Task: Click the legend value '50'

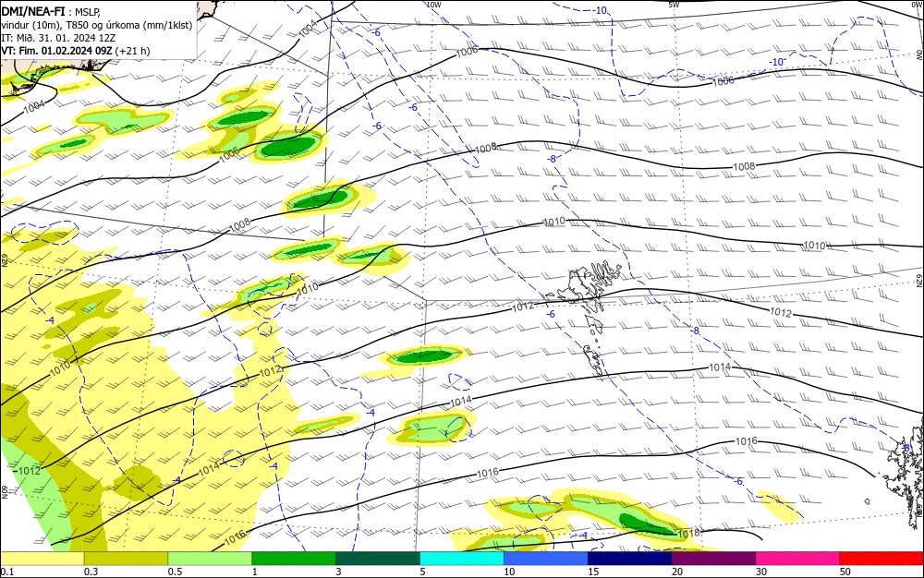Action: pyautogui.click(x=845, y=572)
